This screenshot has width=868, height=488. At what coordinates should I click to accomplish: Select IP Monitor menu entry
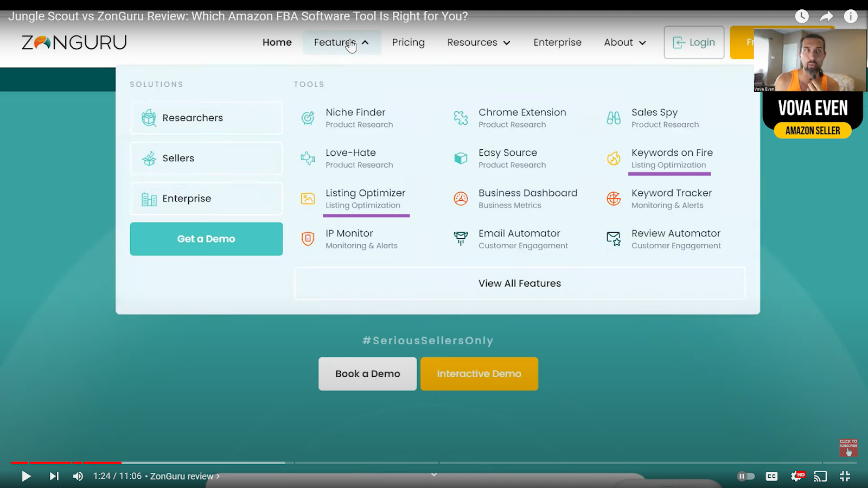pyautogui.click(x=361, y=239)
